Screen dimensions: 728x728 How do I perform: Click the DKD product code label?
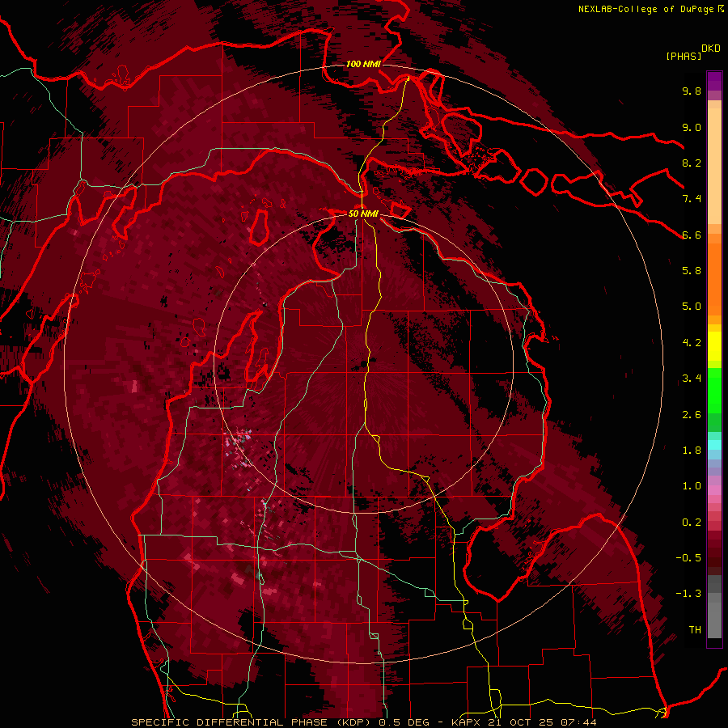711,49
